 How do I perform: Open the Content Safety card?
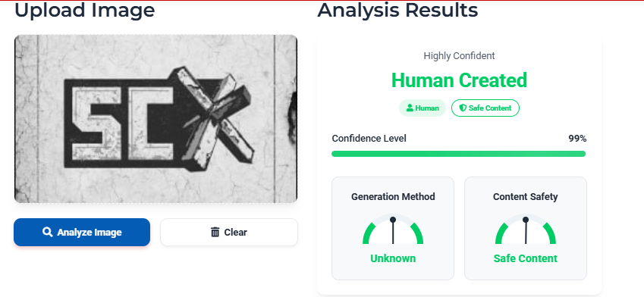tap(526, 229)
